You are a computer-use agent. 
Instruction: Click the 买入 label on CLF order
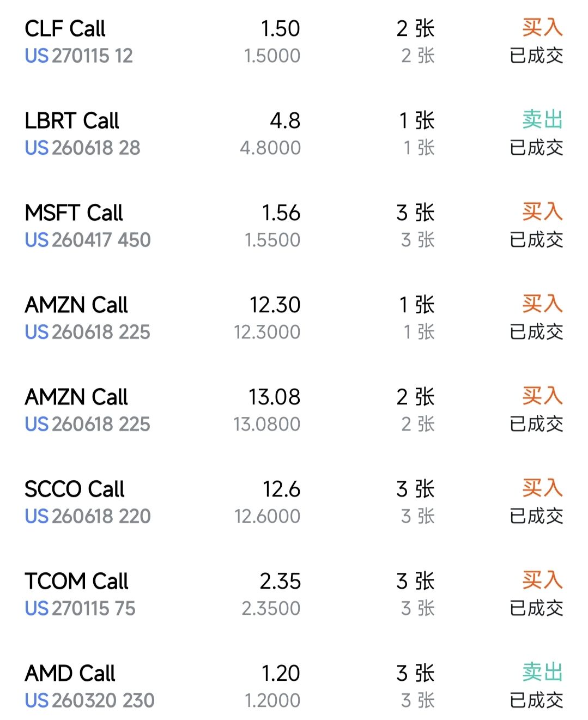click(x=542, y=27)
